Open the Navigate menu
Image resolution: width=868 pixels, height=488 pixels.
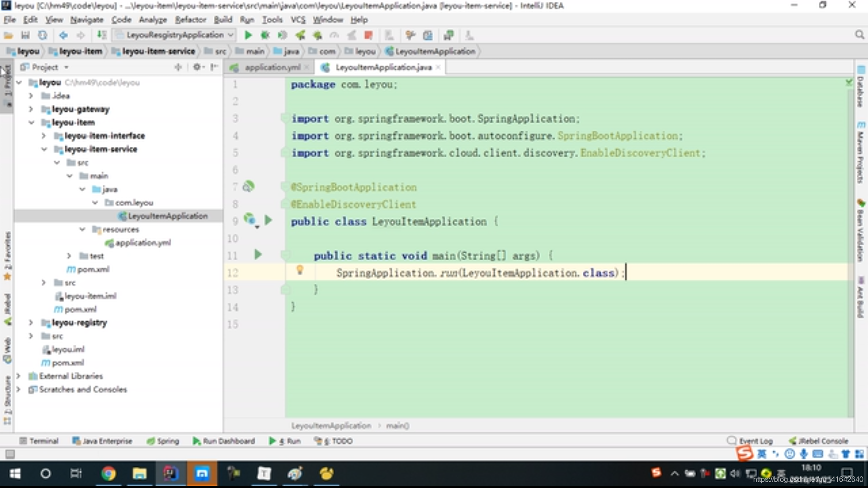87,20
